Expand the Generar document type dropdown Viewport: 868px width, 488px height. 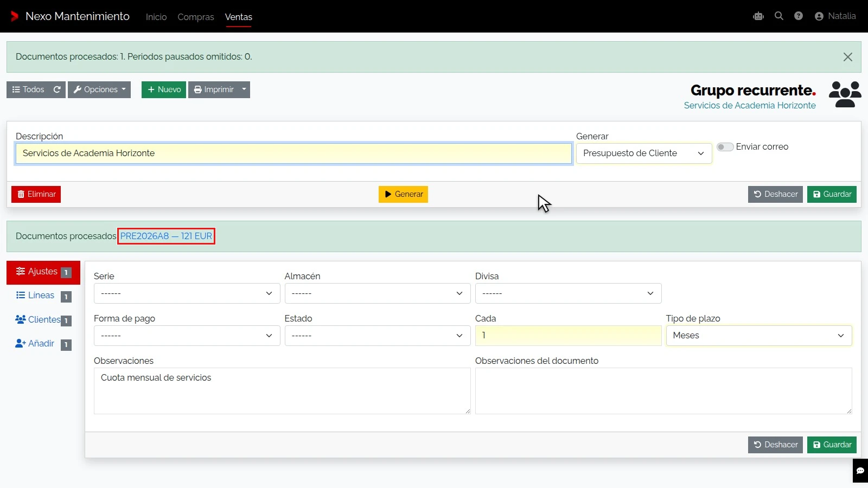644,153
